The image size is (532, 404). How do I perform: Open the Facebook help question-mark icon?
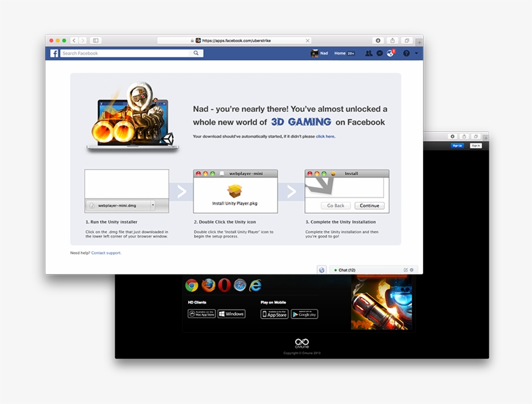pyautogui.click(x=406, y=53)
